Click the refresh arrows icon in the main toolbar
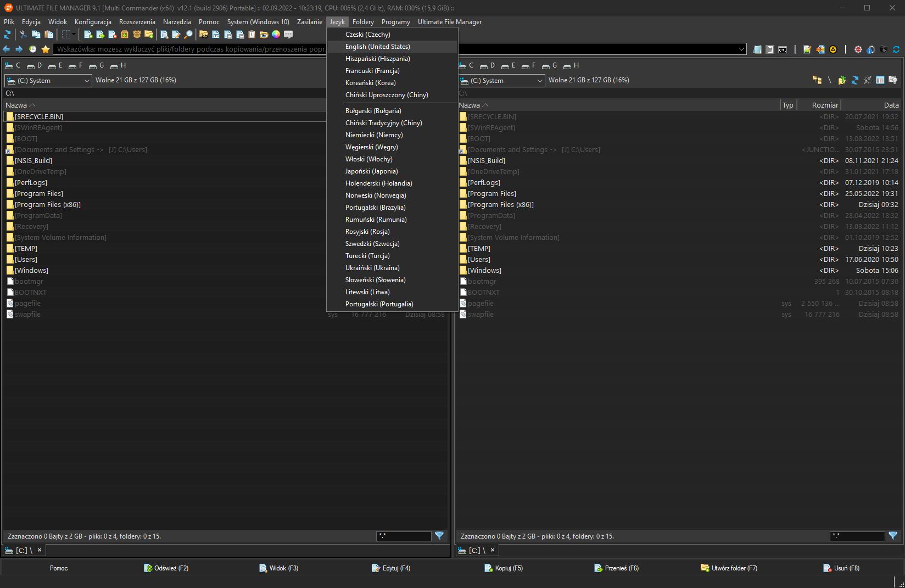The width and height of the screenshot is (905, 588). click(7, 34)
